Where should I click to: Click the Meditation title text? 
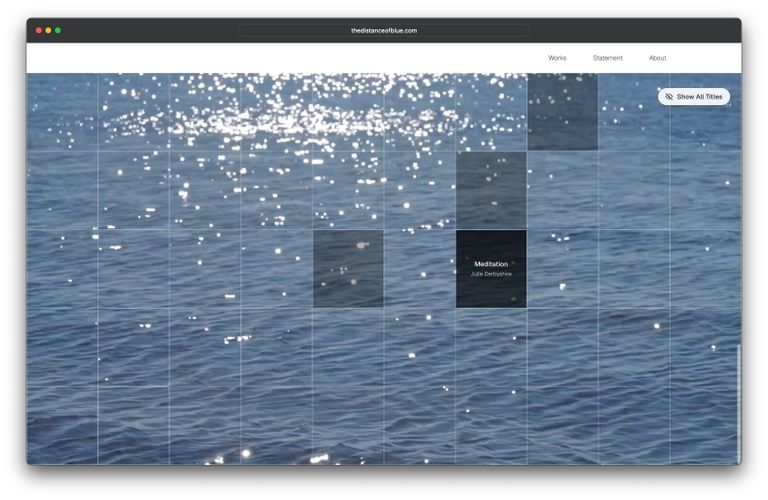(491, 264)
